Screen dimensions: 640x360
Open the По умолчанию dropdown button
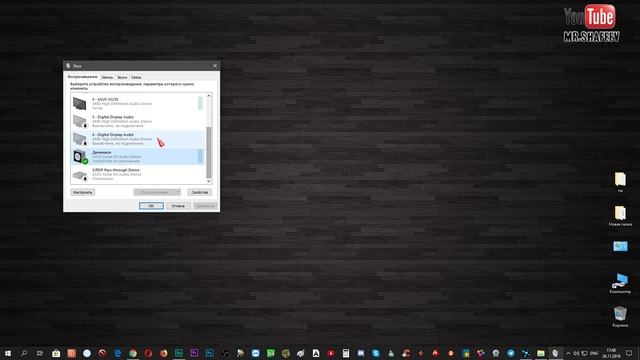point(157,192)
